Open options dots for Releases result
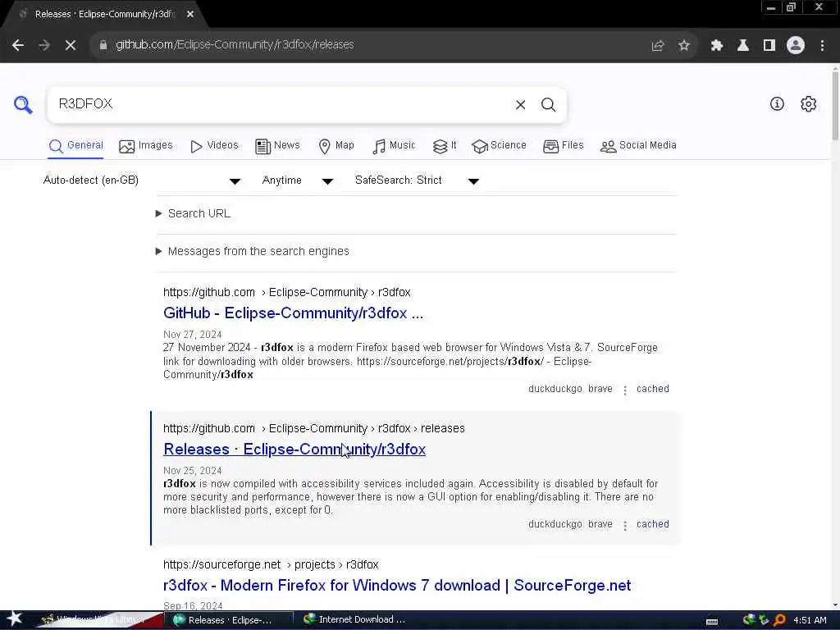840x630 pixels. tap(624, 526)
